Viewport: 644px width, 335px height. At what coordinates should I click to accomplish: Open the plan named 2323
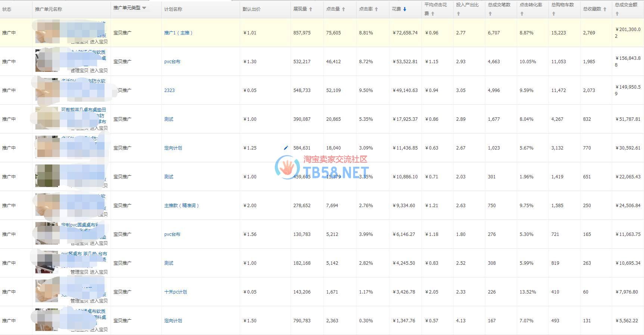pyautogui.click(x=169, y=90)
